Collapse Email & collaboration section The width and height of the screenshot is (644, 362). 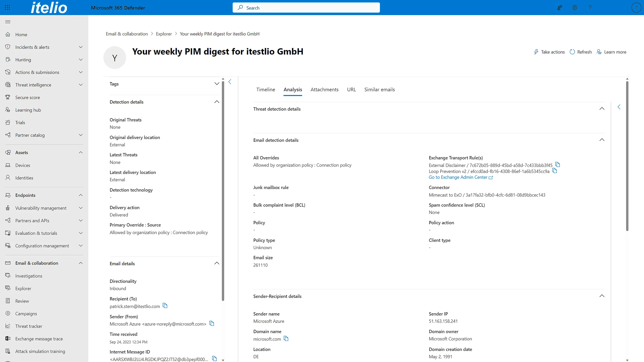point(81,263)
